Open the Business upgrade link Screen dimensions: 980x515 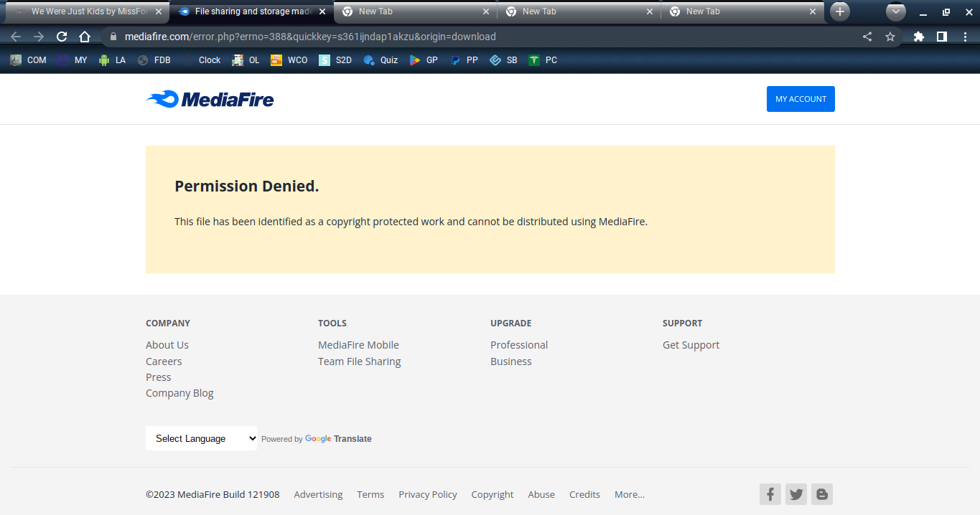(511, 362)
